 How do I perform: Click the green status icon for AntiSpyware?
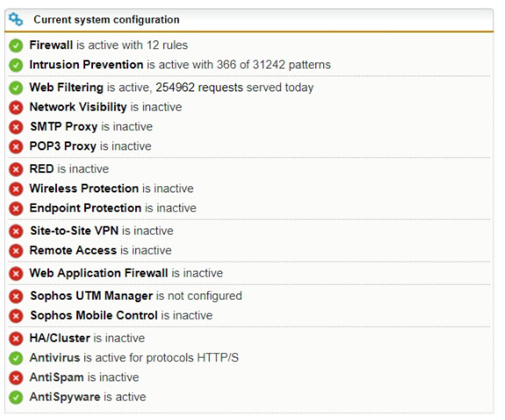tap(16, 397)
